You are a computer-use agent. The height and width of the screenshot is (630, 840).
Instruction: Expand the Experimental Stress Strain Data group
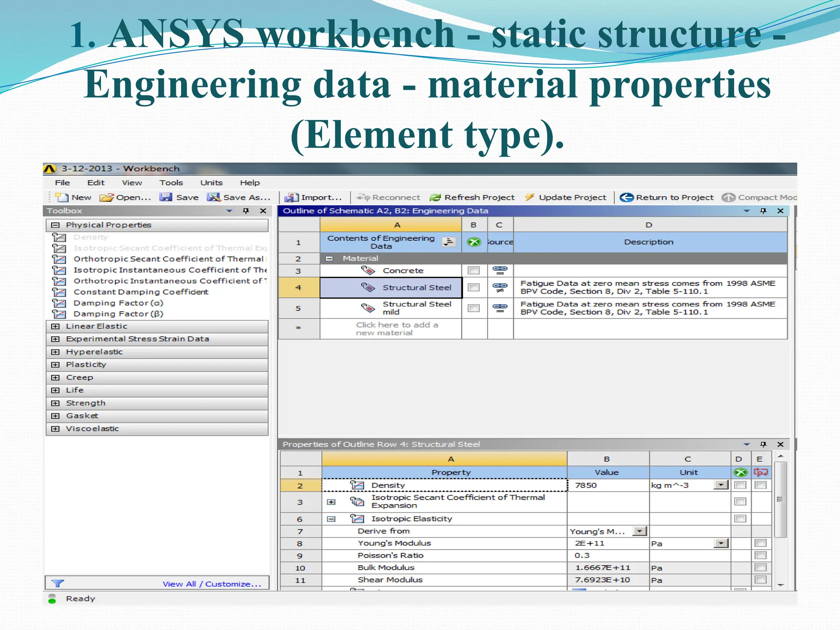55,339
